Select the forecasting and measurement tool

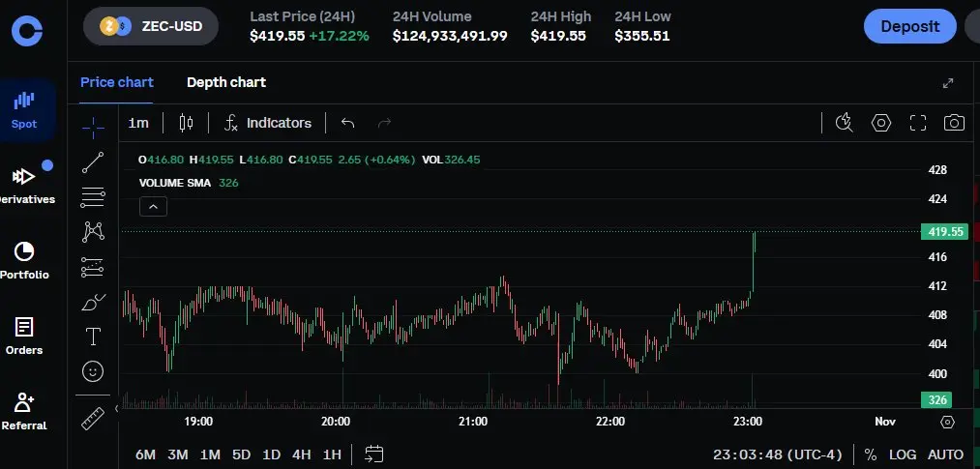coord(93,267)
